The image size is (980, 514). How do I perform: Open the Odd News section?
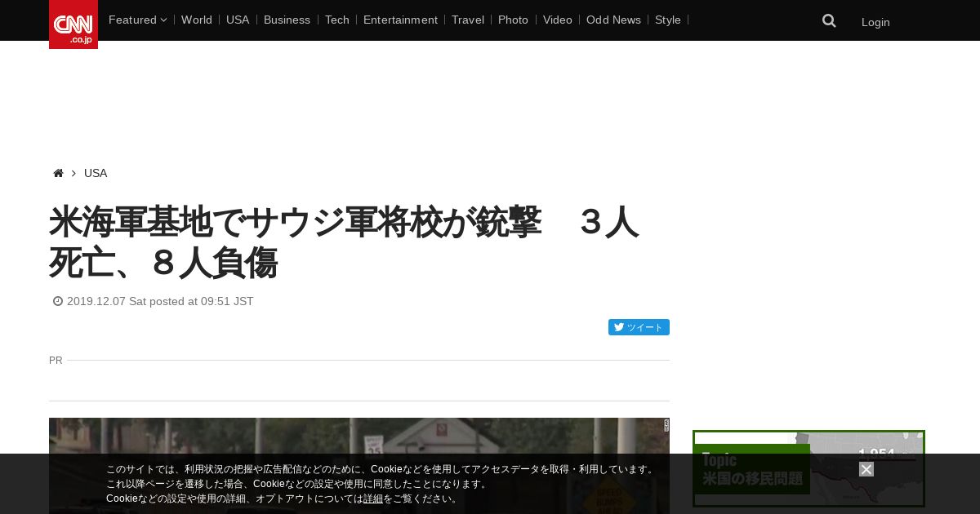613,20
